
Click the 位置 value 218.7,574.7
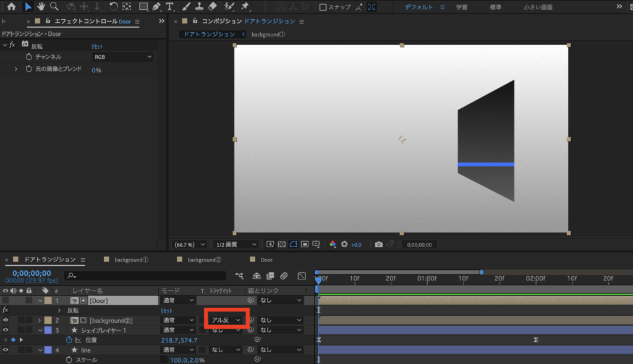click(x=179, y=341)
